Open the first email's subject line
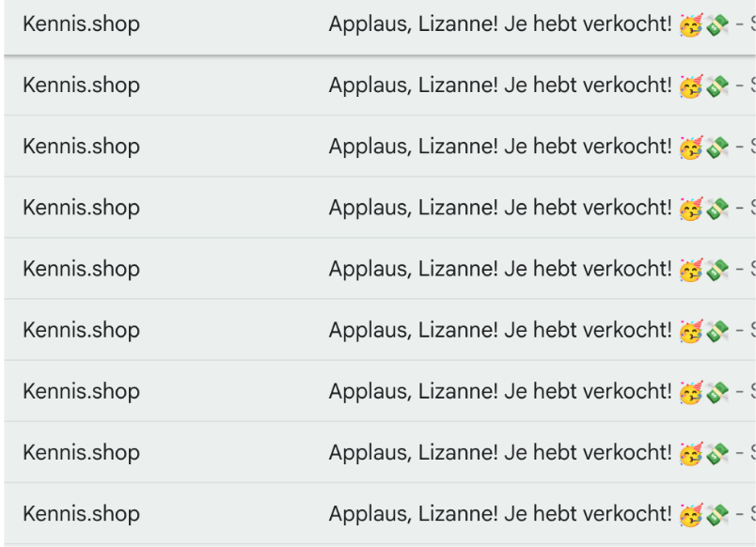Screen dimensions: 756x547 click(500, 24)
